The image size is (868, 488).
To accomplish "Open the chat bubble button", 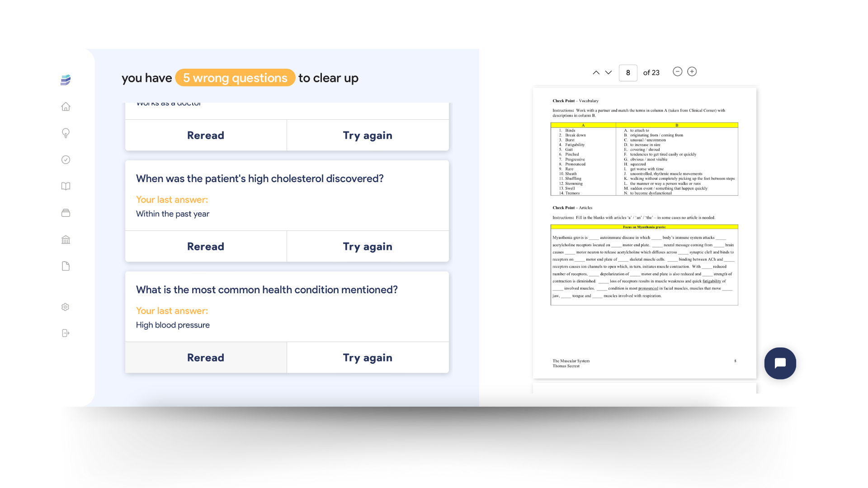I will [x=780, y=363].
